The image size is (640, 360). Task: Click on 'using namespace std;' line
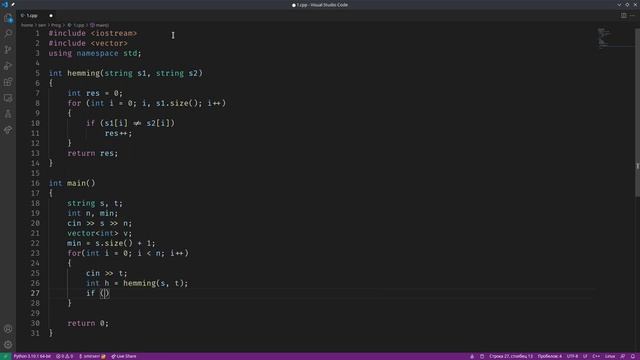[x=95, y=53]
